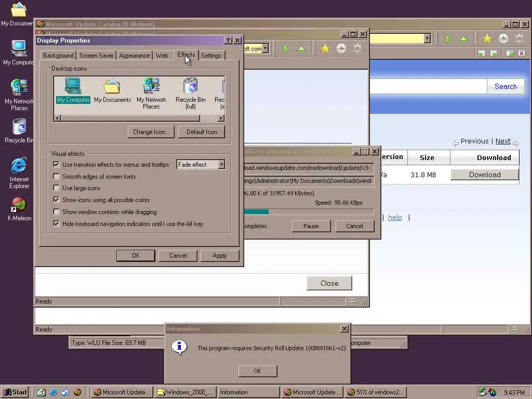Viewport: 532px width, 399px height.
Task: Launch Internet Explorer from the Quick Launch bar
Action: point(54,392)
